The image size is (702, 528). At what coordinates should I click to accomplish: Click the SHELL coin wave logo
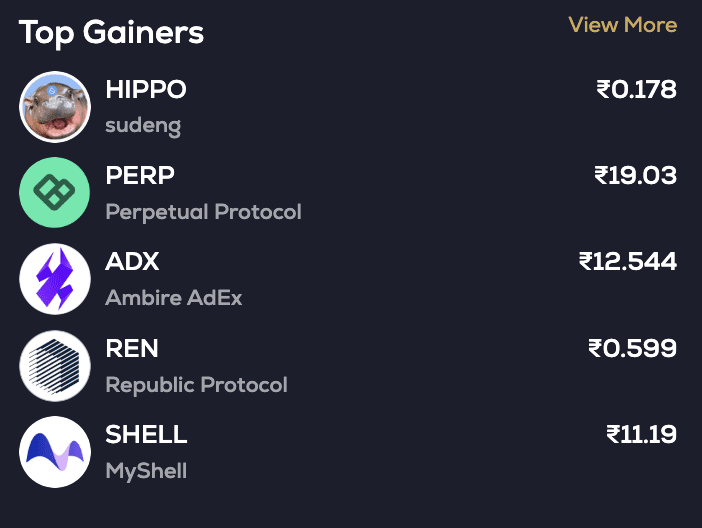[55, 451]
